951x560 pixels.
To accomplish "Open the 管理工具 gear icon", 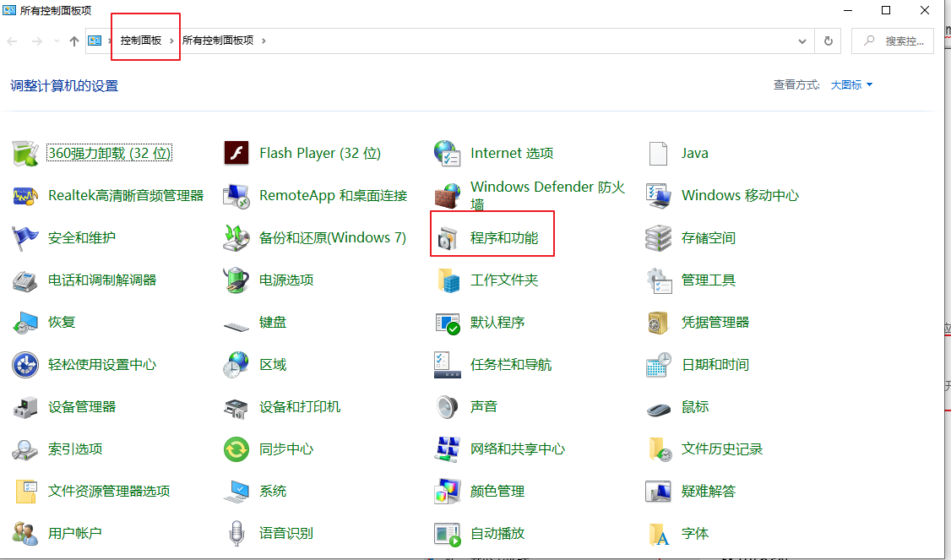I will (659, 280).
